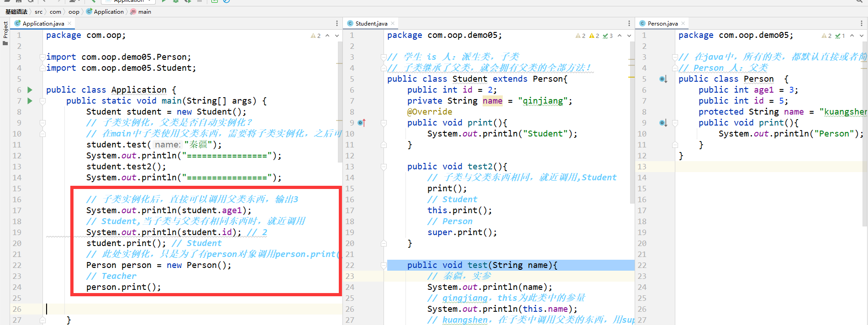868x325 pixels.
Task: Click 'person.print();' on line 24
Action: [123, 287]
